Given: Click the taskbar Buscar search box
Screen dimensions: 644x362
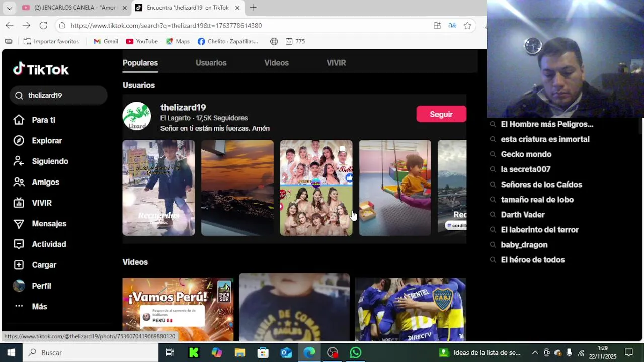Looking at the screenshot, I should [91, 353].
